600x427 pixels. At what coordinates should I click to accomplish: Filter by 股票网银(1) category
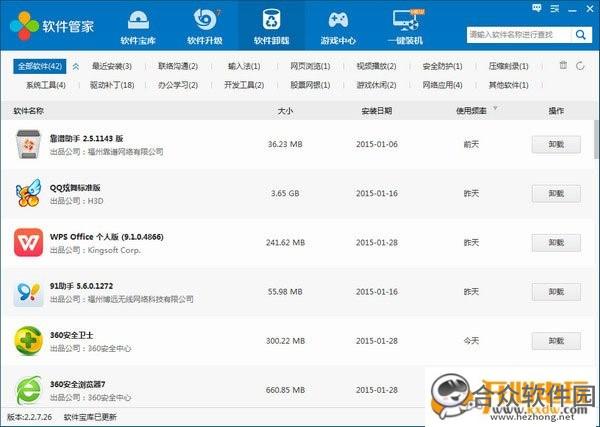[310, 85]
